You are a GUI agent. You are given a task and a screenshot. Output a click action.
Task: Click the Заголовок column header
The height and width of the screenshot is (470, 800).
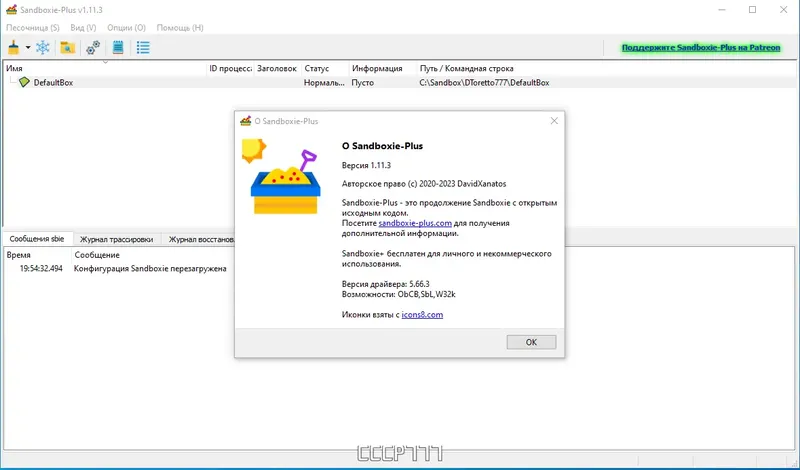277,68
